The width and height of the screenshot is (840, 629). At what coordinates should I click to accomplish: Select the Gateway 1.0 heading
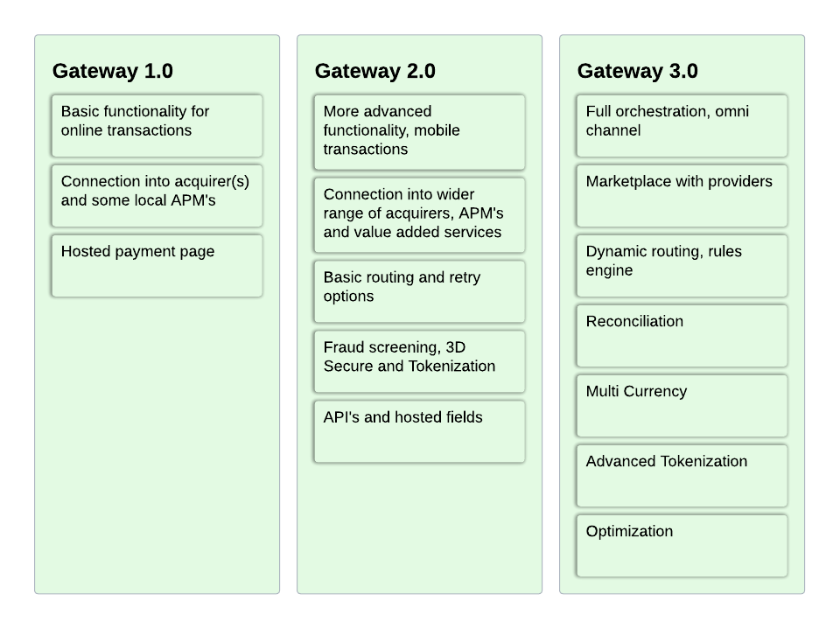coord(113,71)
